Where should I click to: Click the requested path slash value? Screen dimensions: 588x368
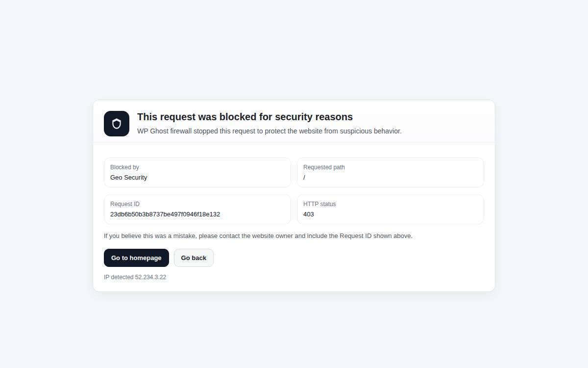tap(304, 178)
